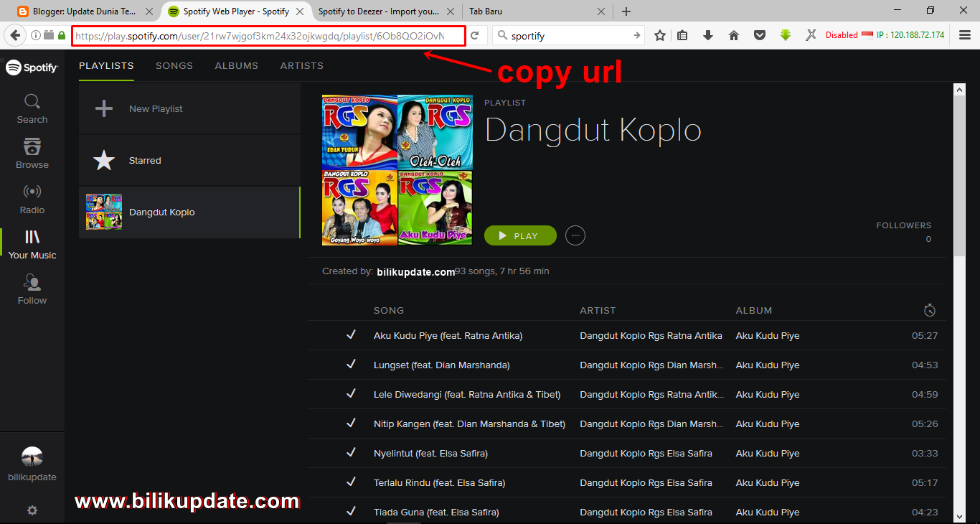Click the URL address field

(268, 35)
